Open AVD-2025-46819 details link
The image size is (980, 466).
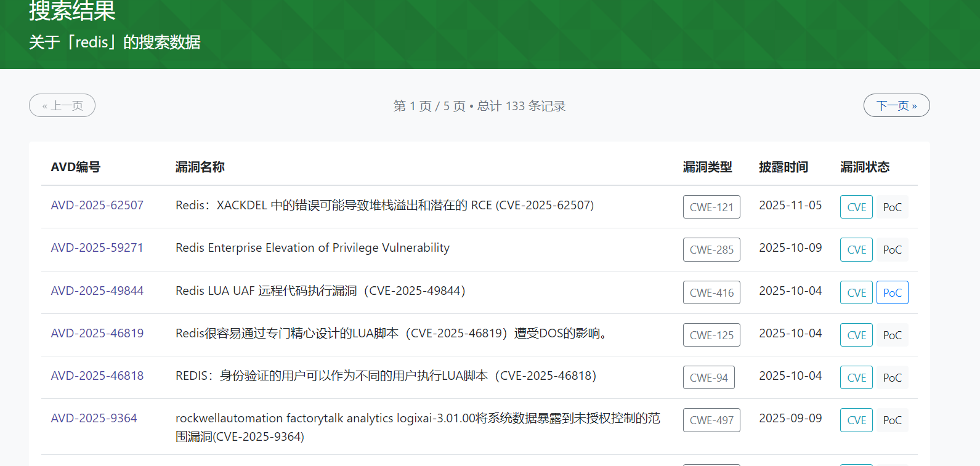point(97,333)
